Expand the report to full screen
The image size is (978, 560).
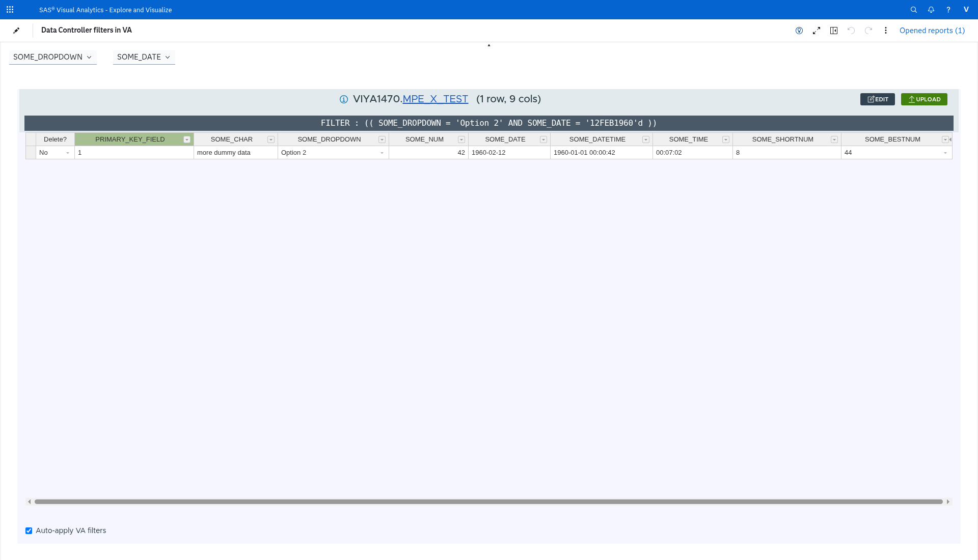(817, 31)
